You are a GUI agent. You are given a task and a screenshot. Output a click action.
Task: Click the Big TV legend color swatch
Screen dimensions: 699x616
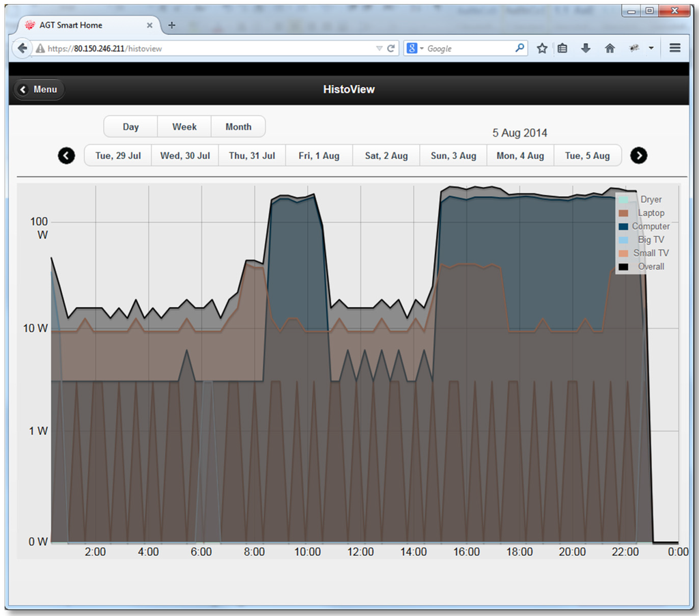pyautogui.click(x=623, y=240)
